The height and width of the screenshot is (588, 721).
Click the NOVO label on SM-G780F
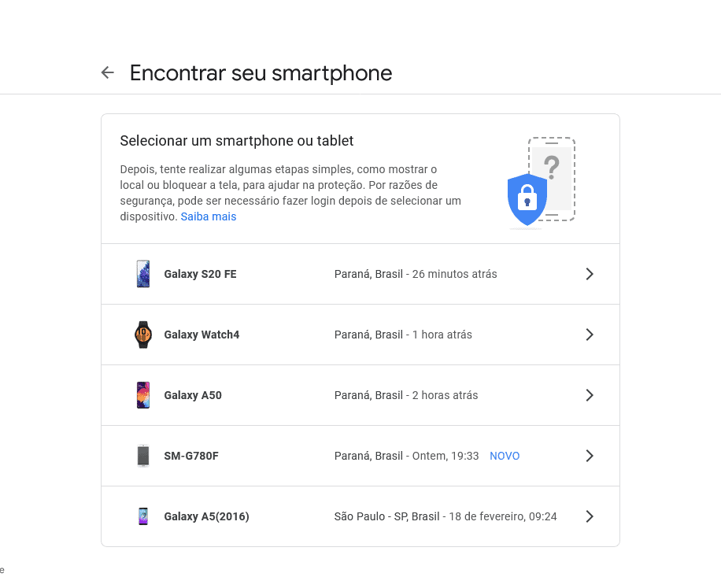click(x=504, y=455)
